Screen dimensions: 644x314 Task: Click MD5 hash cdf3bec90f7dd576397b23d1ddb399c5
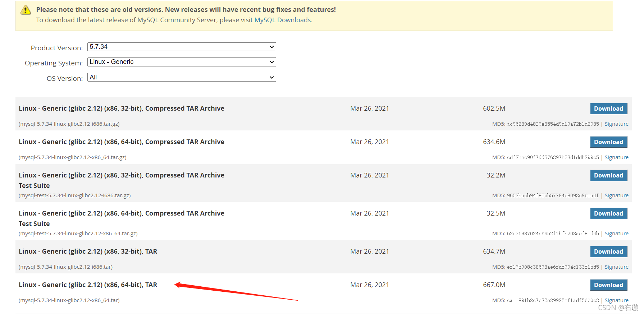553,157
